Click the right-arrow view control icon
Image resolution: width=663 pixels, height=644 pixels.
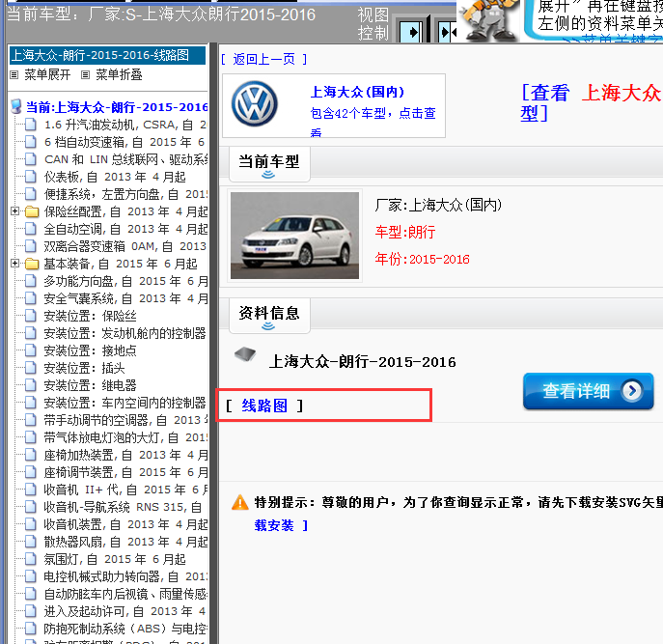pos(410,32)
